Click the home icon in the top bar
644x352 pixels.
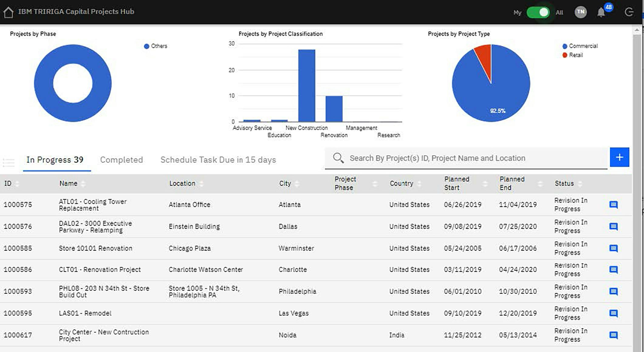tap(9, 12)
